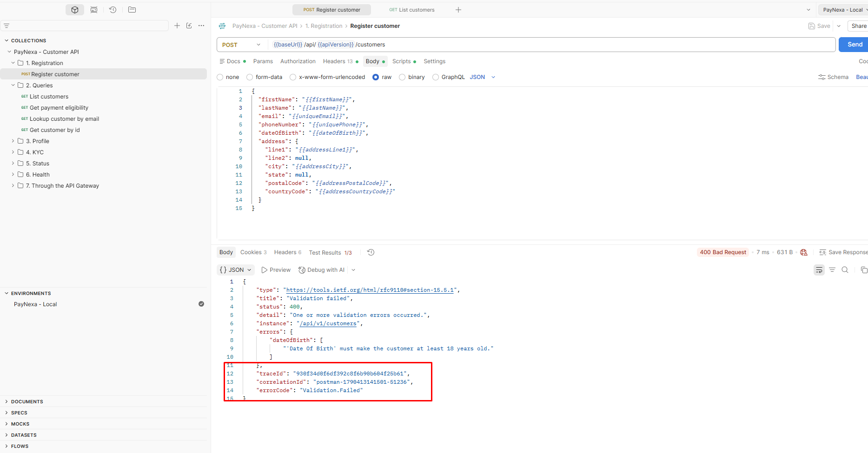Copy the response body with copy icon

click(x=864, y=270)
